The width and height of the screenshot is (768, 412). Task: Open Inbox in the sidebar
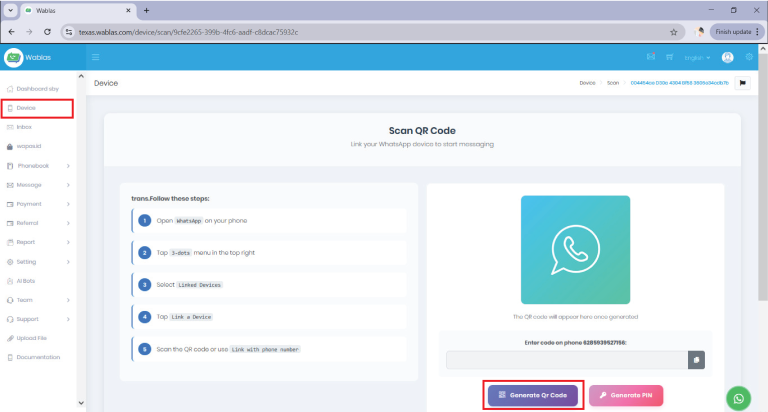[x=24, y=127]
